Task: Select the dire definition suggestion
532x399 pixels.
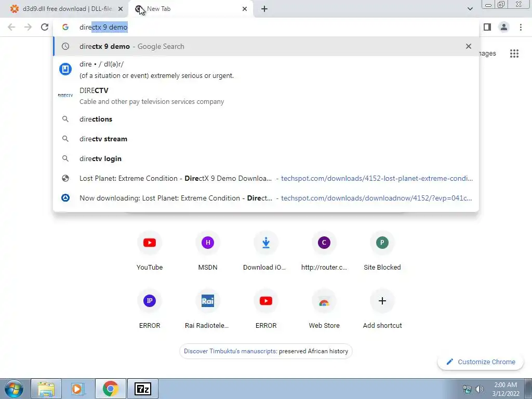Action: pyautogui.click(x=265, y=70)
